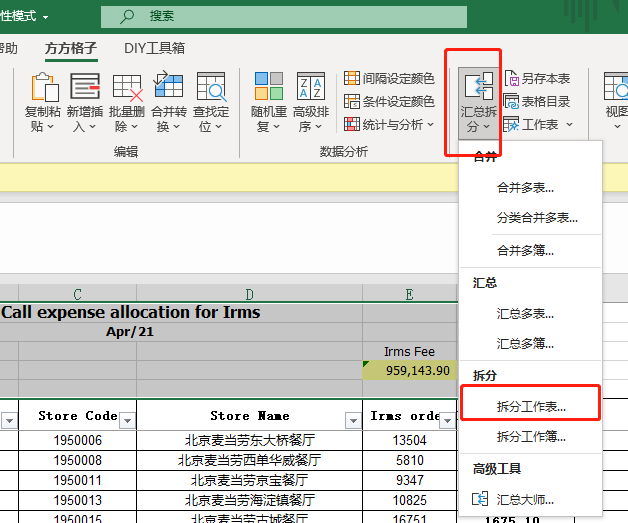Click 北京麦当劳东大桥餐厅 cell
The height and width of the screenshot is (523, 628).
(249, 441)
